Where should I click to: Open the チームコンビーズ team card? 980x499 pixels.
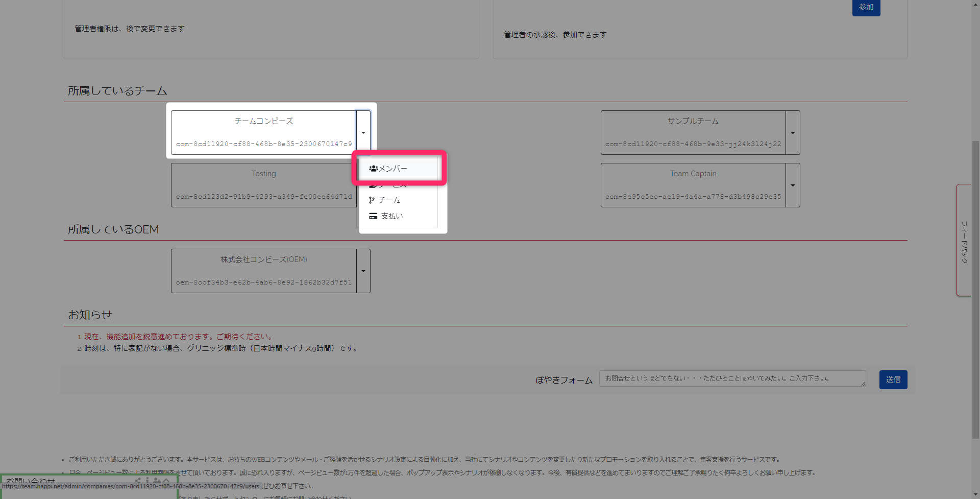263,133
